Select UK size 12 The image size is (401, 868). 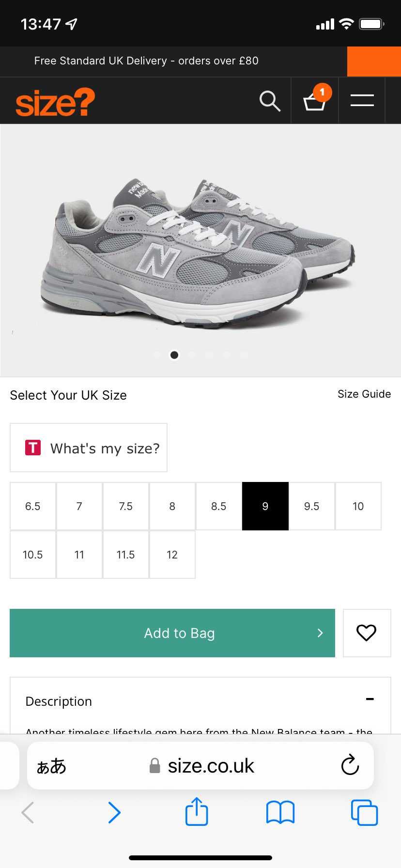172,555
